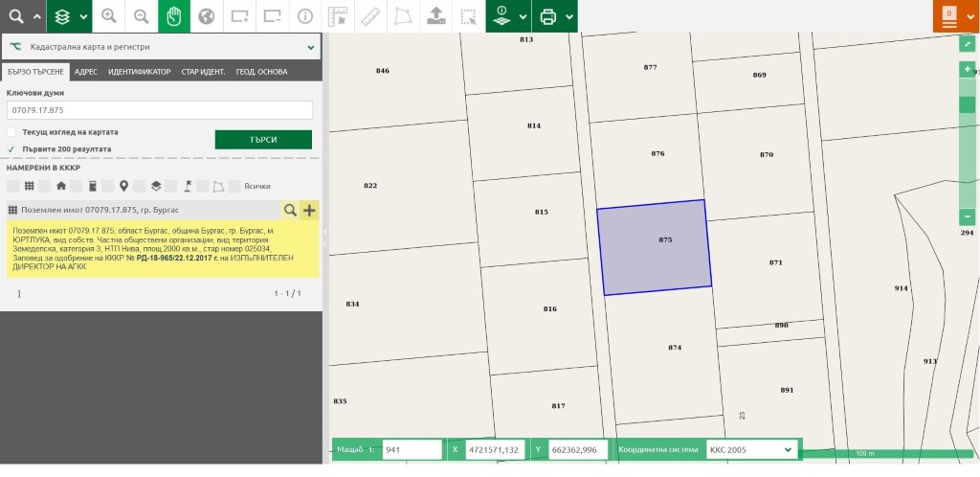This screenshot has width=980, height=477.
Task: Click the 'Ключови думи' search input field
Action: 160,110
